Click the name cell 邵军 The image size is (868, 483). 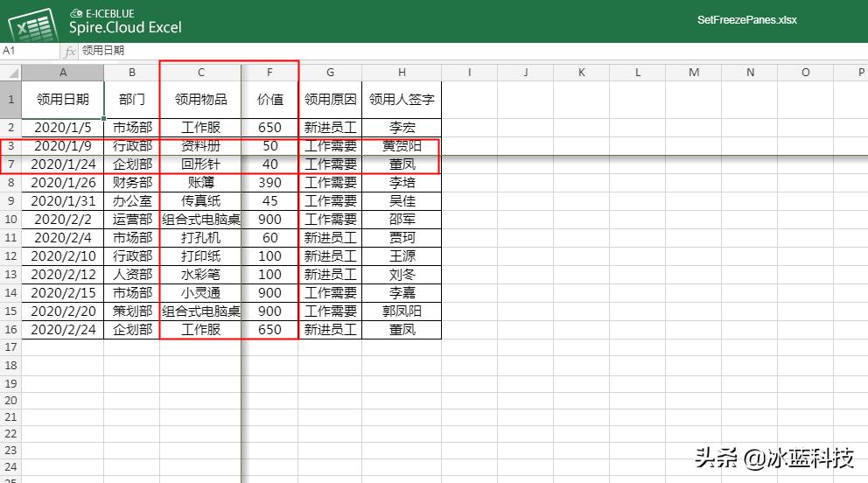[x=402, y=219]
